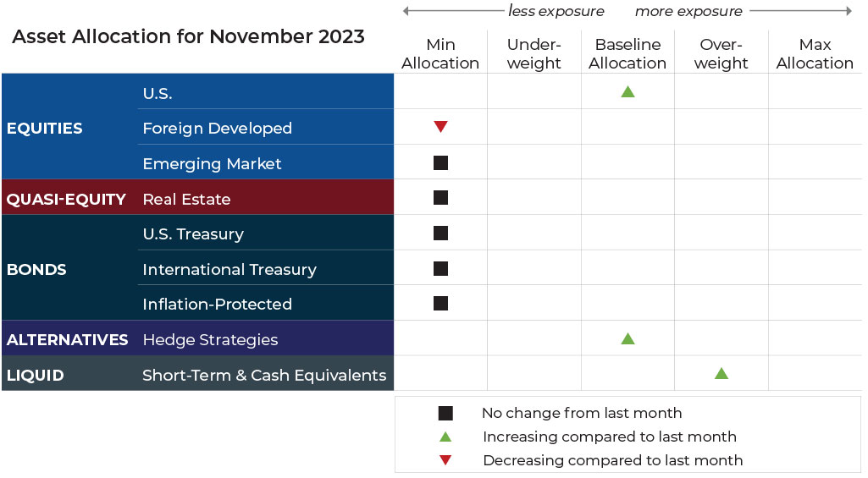The width and height of the screenshot is (868, 478).
Task: Click the 'Asset Allocation for November 2023' title
Action: pyautogui.click(x=188, y=36)
